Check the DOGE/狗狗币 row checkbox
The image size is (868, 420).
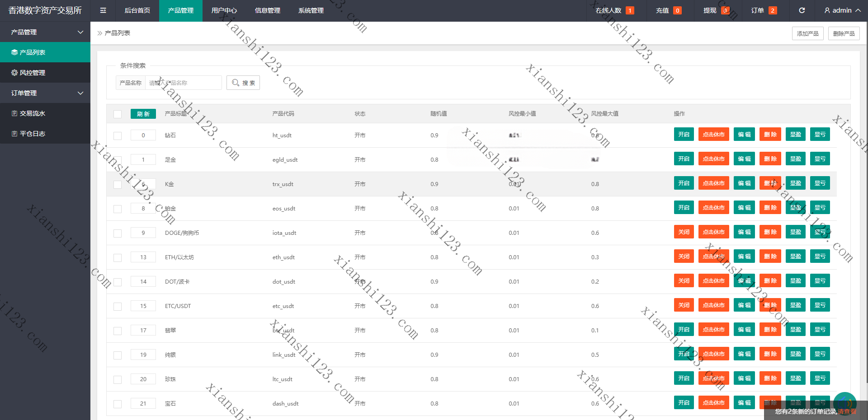click(118, 233)
